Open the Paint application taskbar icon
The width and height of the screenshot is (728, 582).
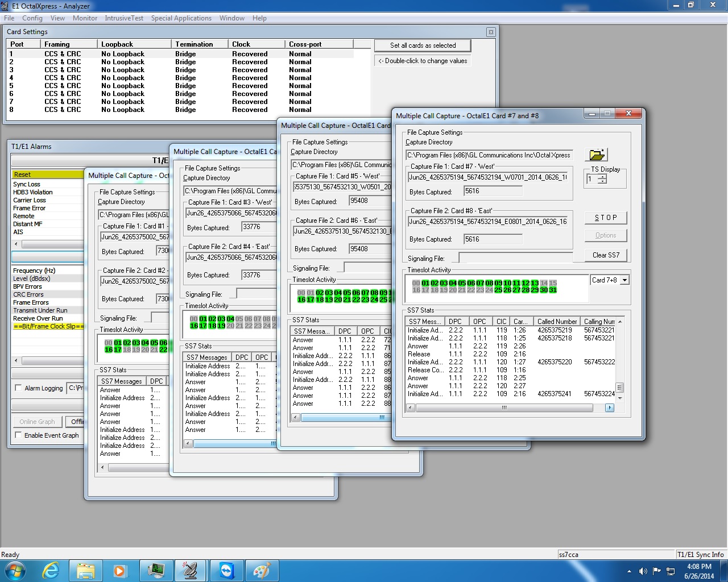(262, 570)
